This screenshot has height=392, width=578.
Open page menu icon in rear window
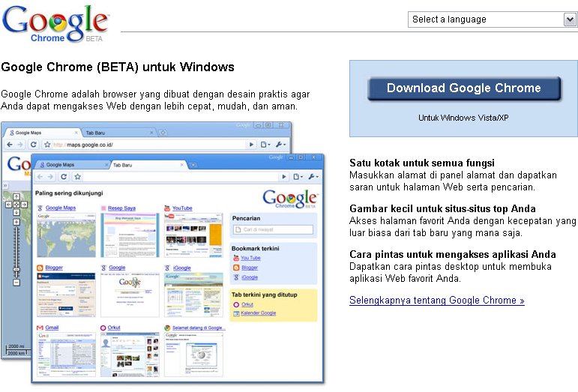tap(265, 145)
